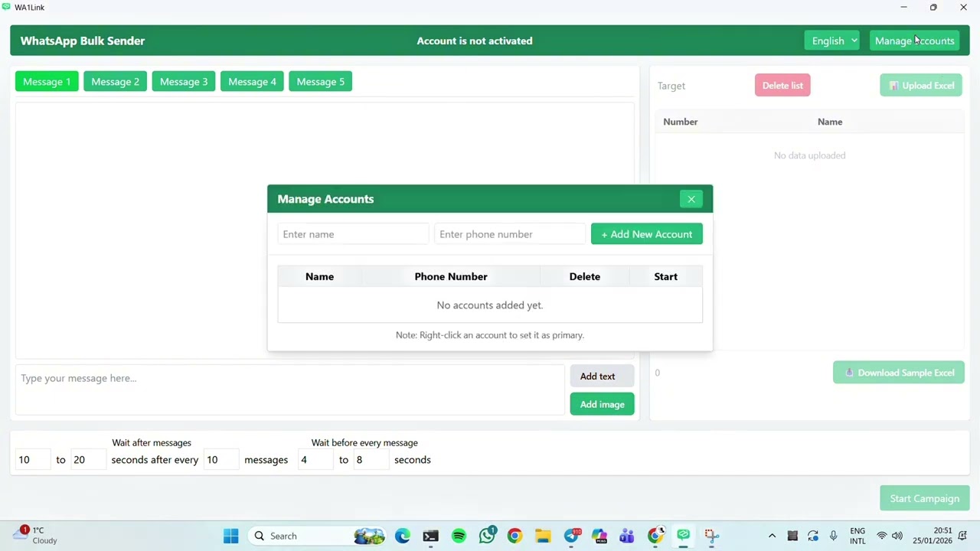This screenshot has width=980, height=551.
Task: Open the English language dropdown
Action: pos(831,41)
